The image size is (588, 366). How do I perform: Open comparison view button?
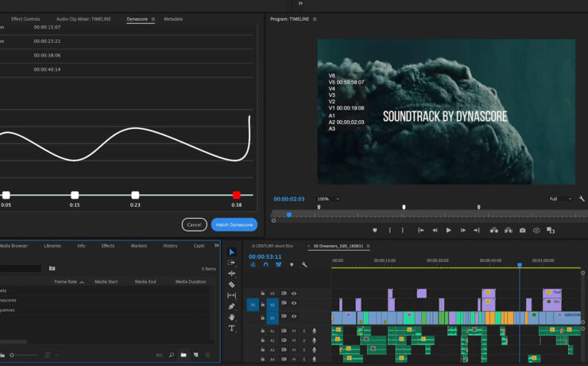tap(551, 231)
